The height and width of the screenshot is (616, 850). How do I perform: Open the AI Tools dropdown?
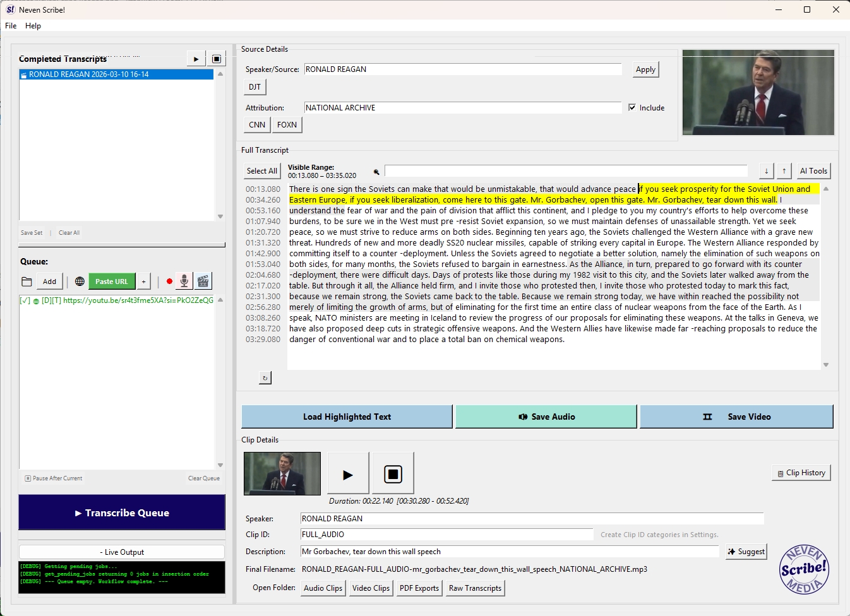pos(813,171)
